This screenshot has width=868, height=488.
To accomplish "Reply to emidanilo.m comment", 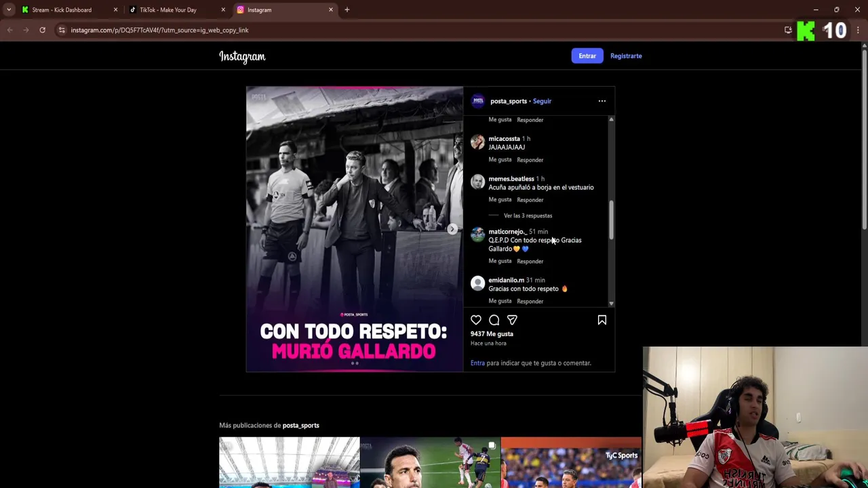I will [x=530, y=301].
